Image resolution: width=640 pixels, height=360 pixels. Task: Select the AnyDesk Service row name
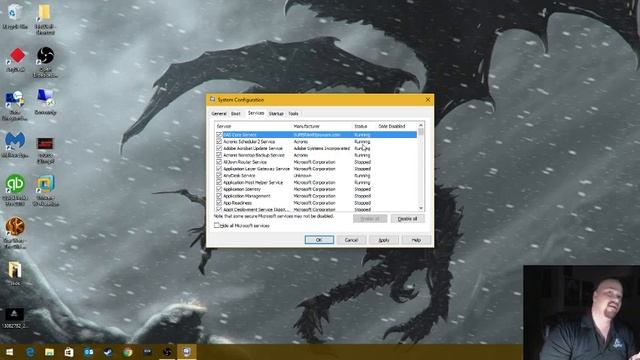coord(239,176)
